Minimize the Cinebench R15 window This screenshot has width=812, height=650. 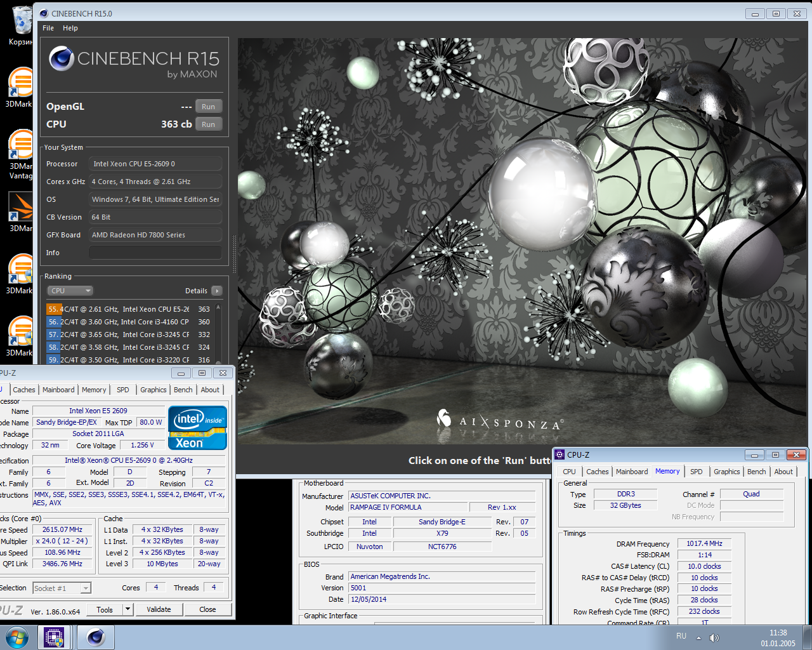(x=755, y=13)
